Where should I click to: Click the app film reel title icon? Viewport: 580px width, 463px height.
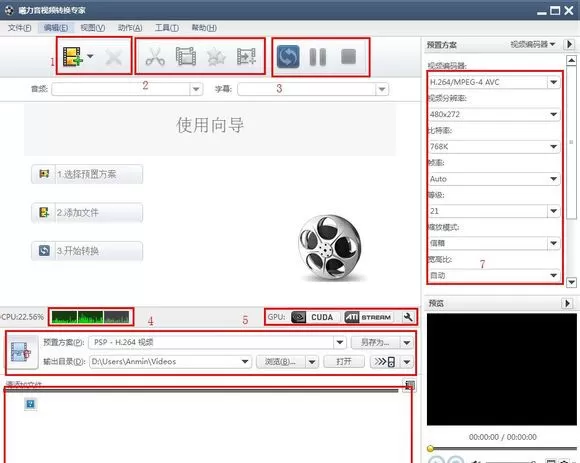[x=9, y=10]
